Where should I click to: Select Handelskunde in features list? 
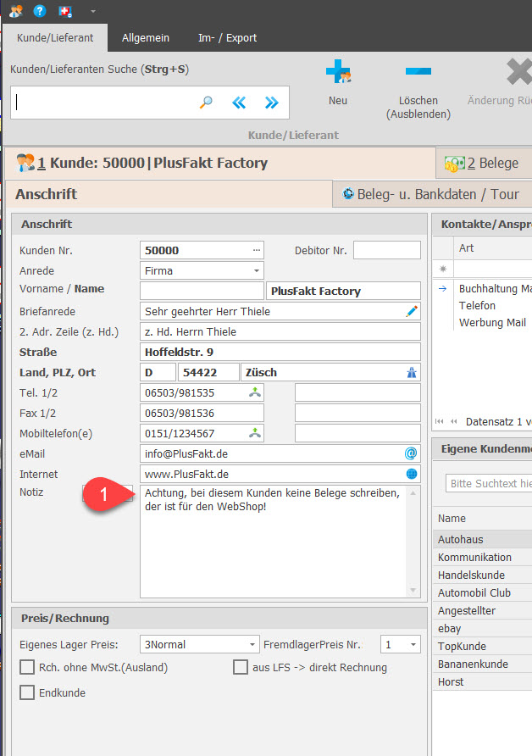[482, 575]
